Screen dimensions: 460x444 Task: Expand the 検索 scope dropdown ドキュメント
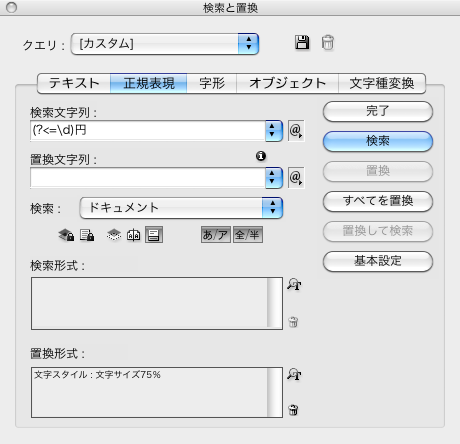[181, 208]
